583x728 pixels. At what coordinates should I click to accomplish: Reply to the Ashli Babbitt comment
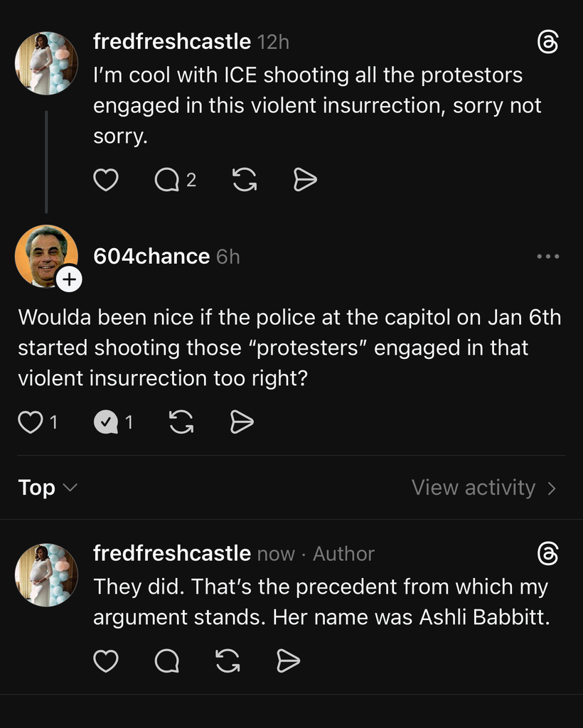click(167, 660)
